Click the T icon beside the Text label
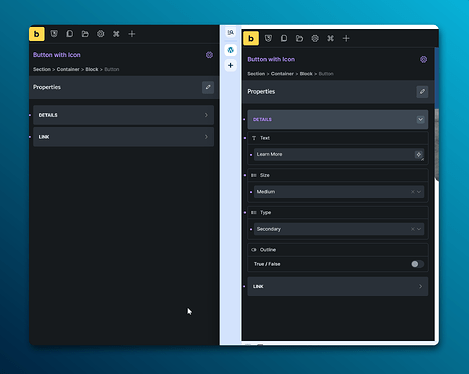This screenshot has width=469, height=374. [x=254, y=138]
